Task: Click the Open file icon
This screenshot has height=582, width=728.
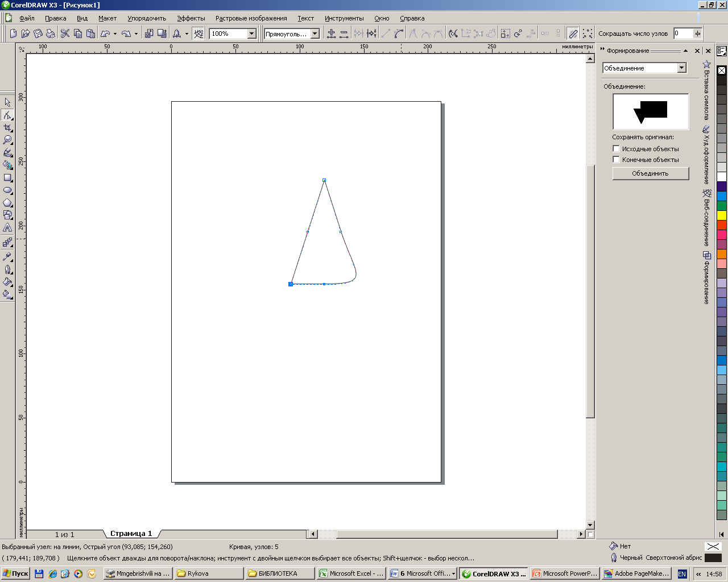Action: pyautogui.click(x=26, y=34)
